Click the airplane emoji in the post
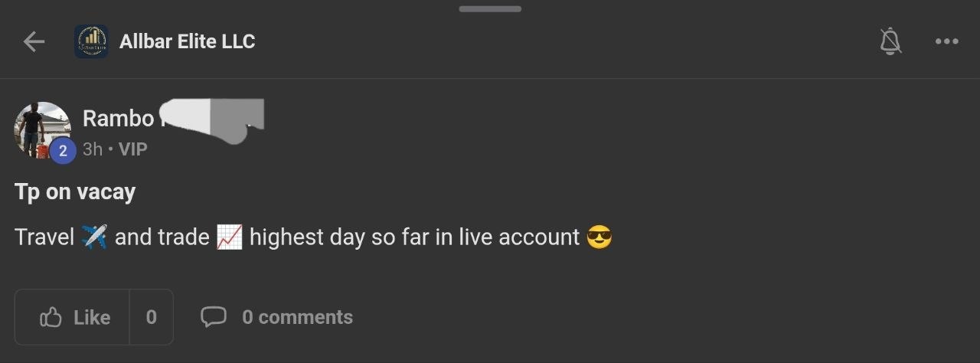The height and width of the screenshot is (363, 980). pos(94,237)
